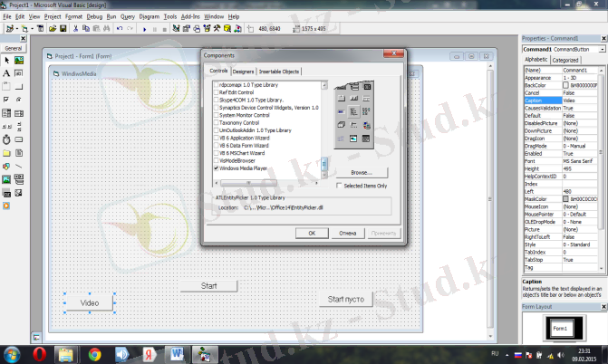
Task: Uncheck the Windows Media Player component
Action: click(216, 168)
